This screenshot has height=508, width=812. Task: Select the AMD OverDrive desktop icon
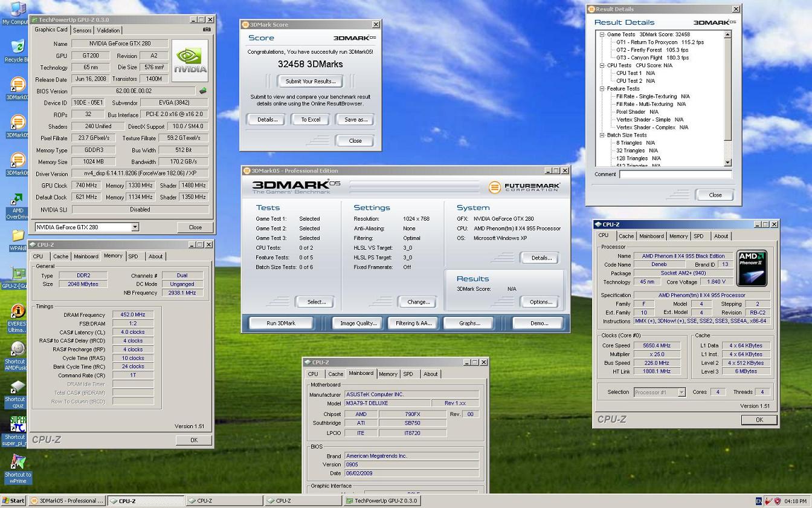point(18,206)
